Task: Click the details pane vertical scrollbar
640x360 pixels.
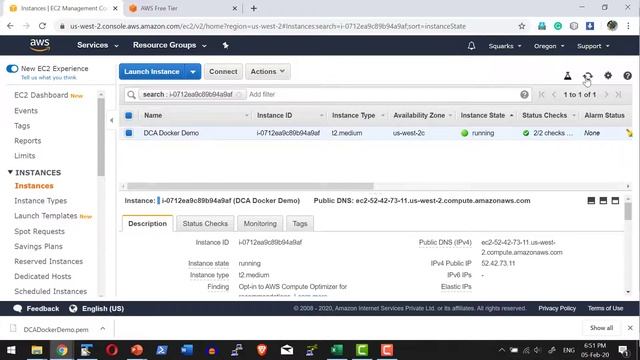Action: [x=628, y=211]
